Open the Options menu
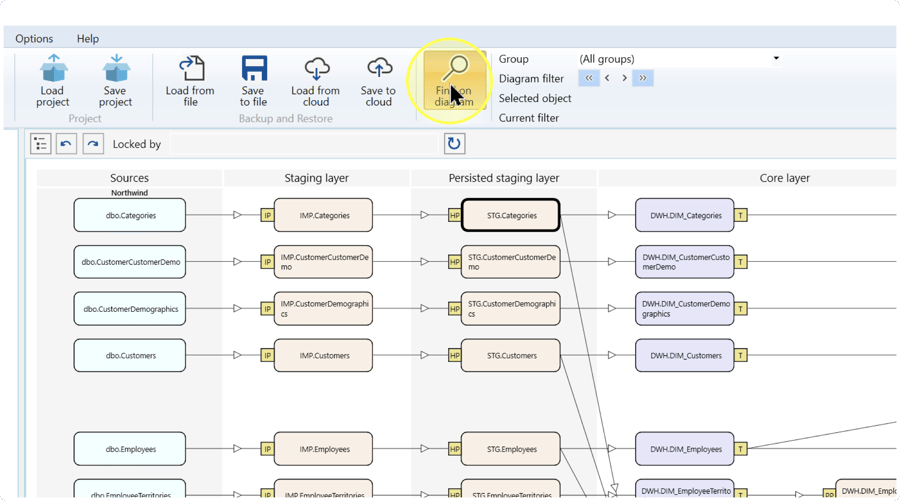The image size is (900, 501). point(34,38)
